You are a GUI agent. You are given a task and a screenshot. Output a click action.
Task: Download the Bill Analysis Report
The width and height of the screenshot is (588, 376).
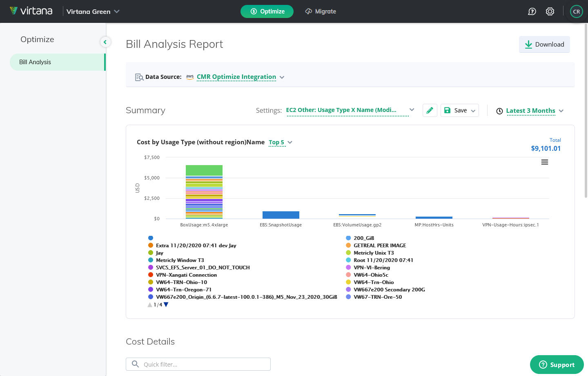point(544,45)
